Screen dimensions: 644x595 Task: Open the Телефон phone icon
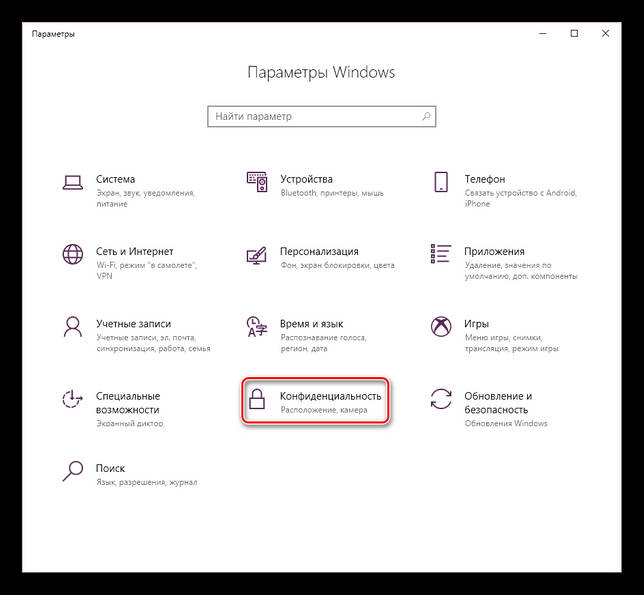tap(441, 182)
